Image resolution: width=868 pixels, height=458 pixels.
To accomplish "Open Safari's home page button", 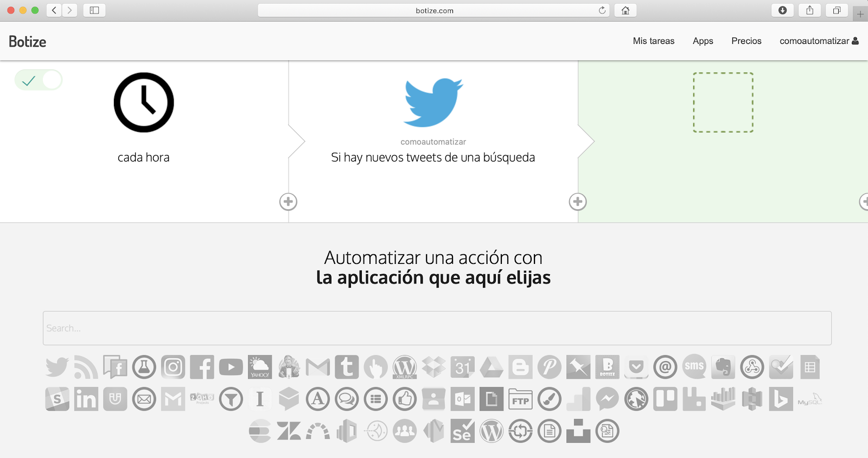I will click(x=626, y=10).
